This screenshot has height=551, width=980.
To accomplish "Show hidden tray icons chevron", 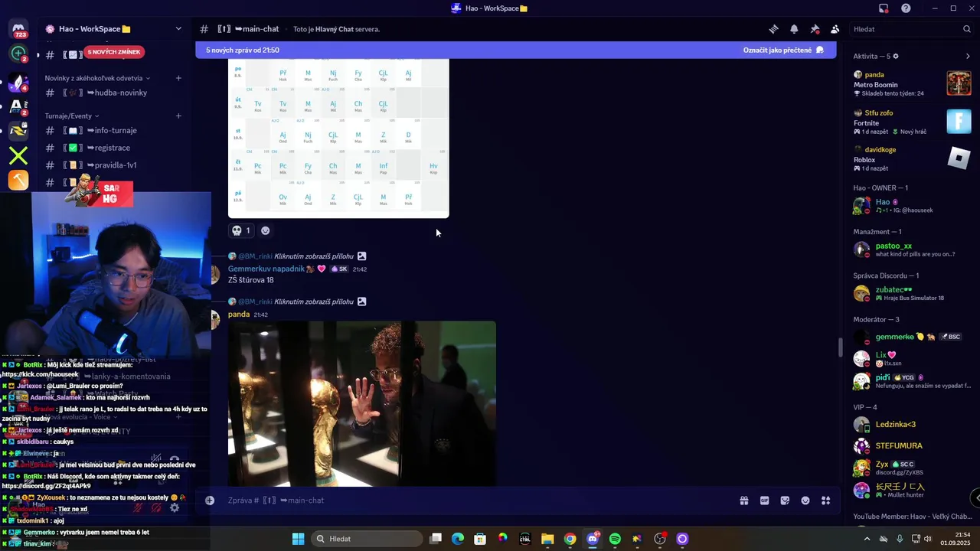I will tap(867, 539).
